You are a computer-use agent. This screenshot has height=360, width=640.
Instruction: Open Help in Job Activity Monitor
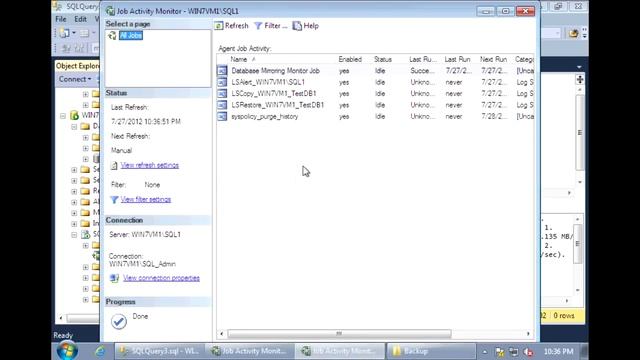(x=305, y=26)
